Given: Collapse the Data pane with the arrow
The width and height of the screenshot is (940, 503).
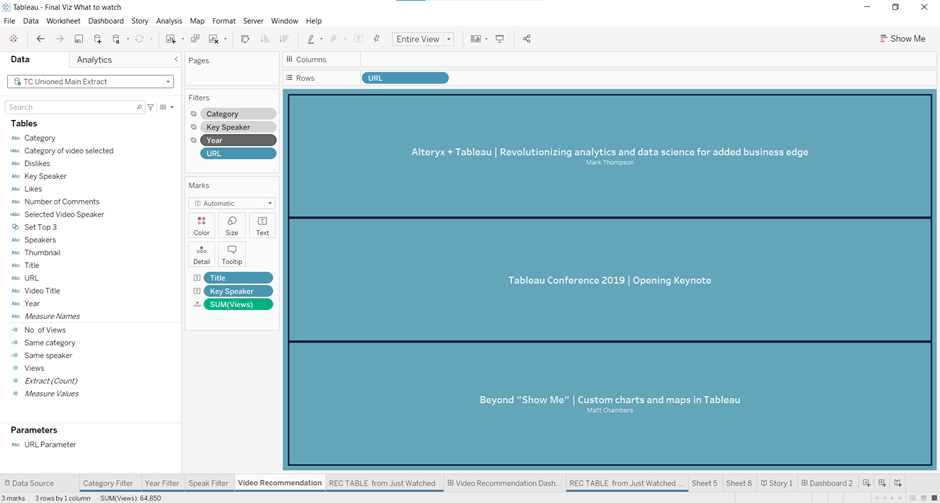Looking at the screenshot, I should [x=176, y=60].
